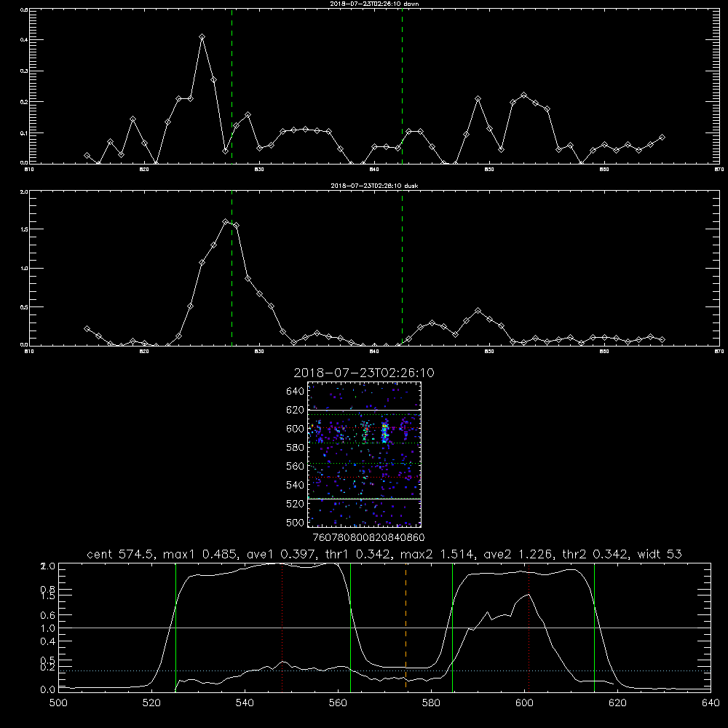
Task: Click the x-axis label 640 of bottom plot
Action: click(x=711, y=703)
